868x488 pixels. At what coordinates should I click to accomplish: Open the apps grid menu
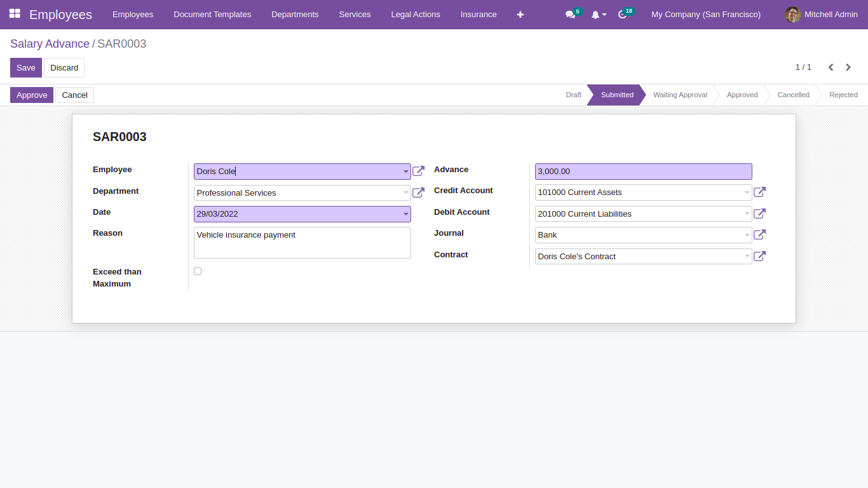[14, 14]
